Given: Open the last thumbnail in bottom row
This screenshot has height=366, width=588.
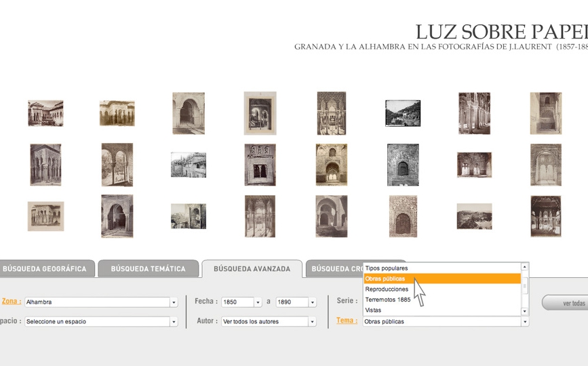Looking at the screenshot, I should (x=545, y=216).
